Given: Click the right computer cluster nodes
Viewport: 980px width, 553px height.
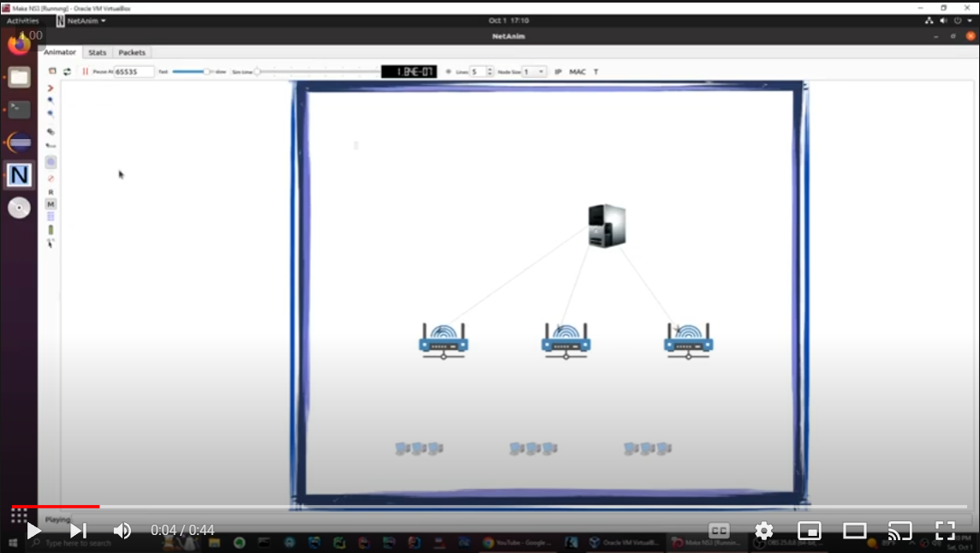Looking at the screenshot, I should (648, 448).
